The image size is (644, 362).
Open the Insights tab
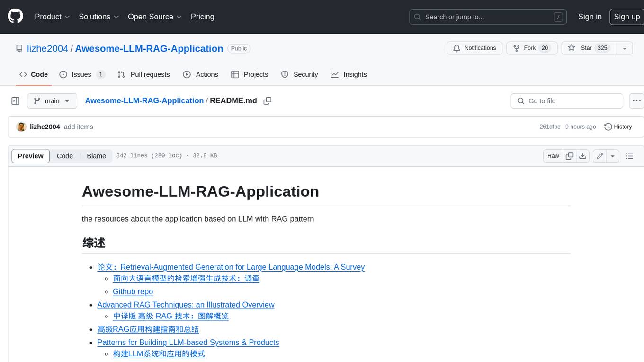point(349,74)
